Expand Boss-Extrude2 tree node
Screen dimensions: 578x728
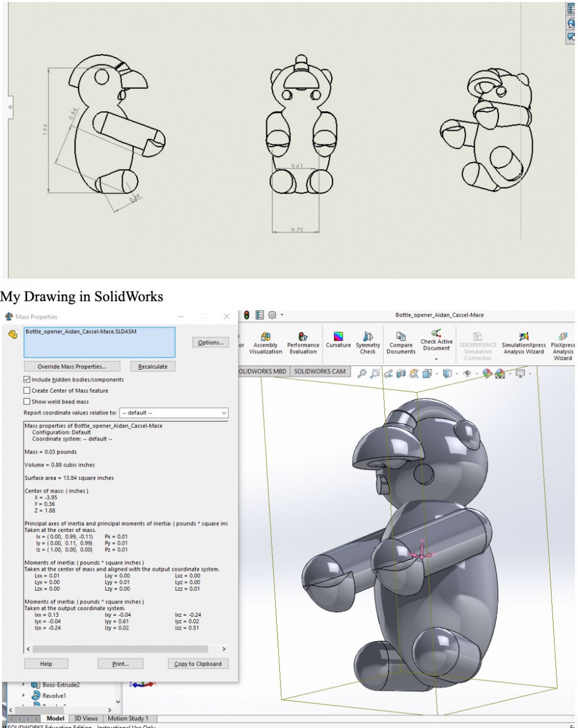pos(23,685)
